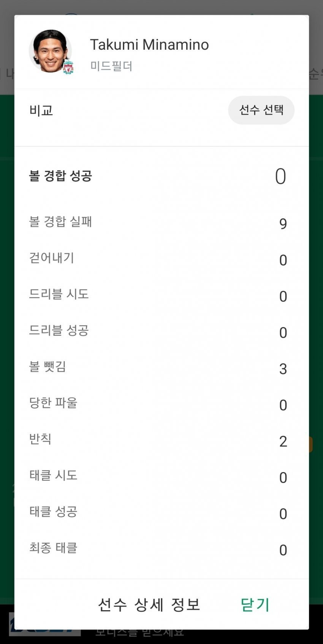Tap the 최종 태클 stat label

pos(53,548)
